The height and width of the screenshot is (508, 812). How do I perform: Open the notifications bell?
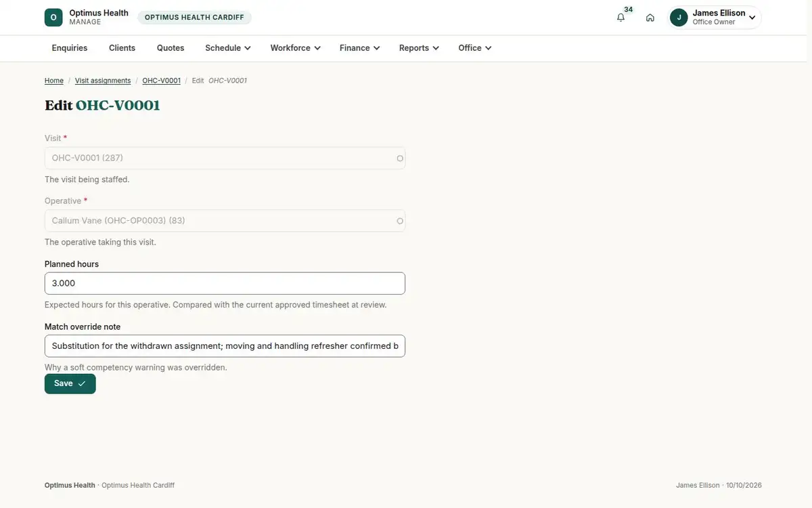[621, 18]
